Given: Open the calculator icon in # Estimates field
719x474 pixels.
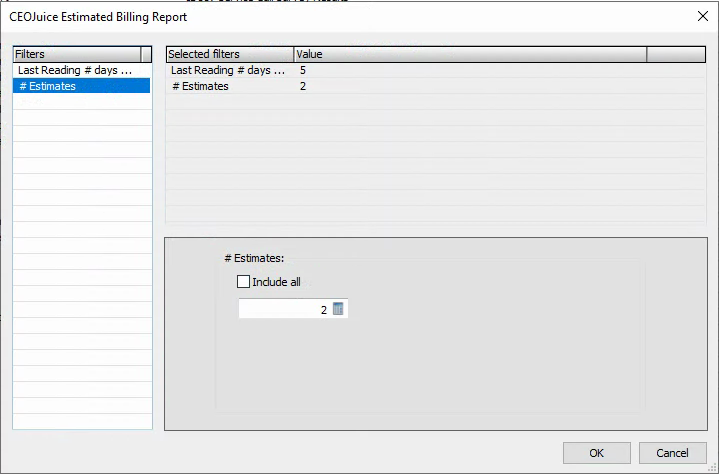Looking at the screenshot, I should (x=338, y=309).
